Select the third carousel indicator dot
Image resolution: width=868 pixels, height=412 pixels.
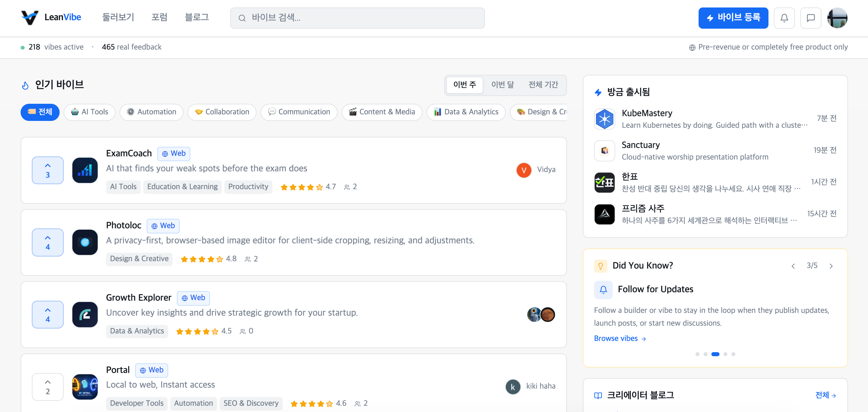(x=715, y=354)
